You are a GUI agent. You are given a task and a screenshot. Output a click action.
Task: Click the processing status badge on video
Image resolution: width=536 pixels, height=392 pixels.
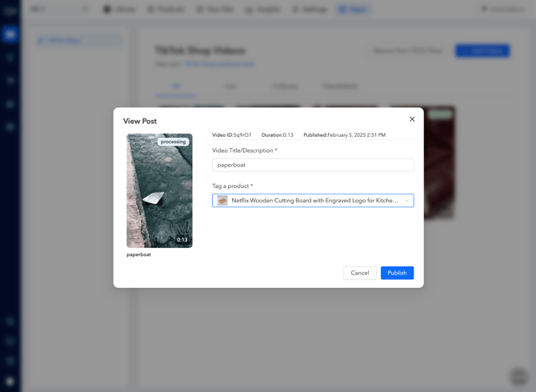coord(173,142)
